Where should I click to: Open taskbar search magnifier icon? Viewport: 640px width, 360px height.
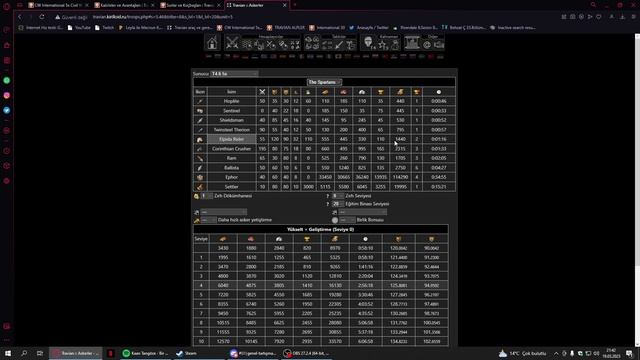pyautogui.click(x=24, y=353)
